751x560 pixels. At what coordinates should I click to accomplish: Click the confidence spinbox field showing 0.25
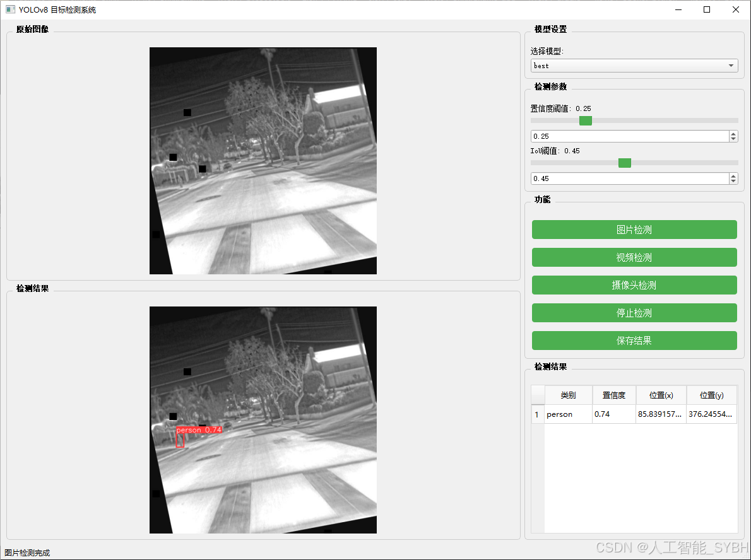click(x=630, y=136)
